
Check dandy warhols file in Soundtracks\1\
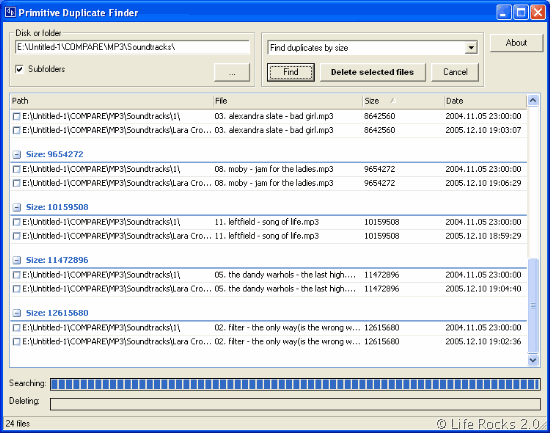[16, 275]
